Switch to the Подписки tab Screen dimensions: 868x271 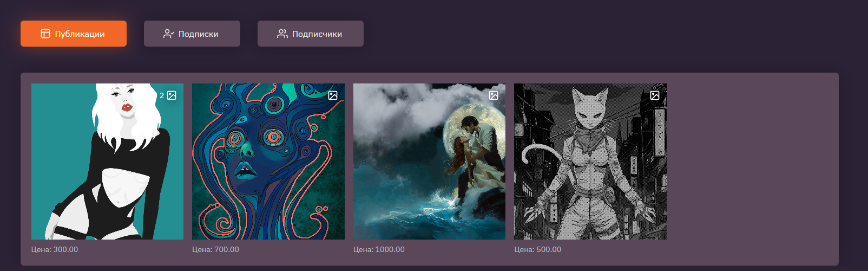point(192,34)
